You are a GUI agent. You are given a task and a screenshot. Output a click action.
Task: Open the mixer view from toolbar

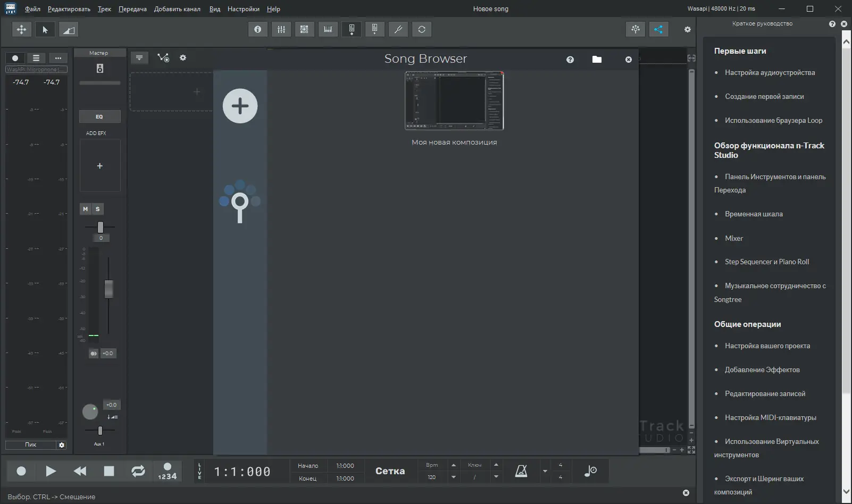(281, 30)
